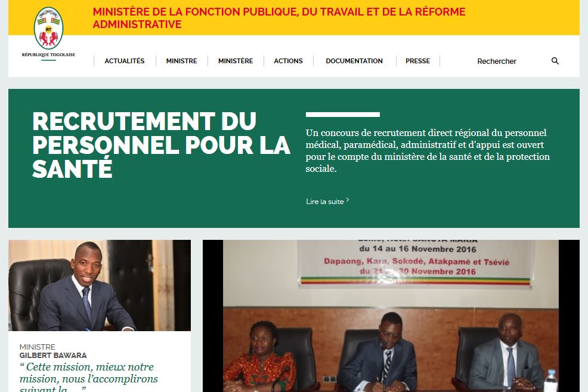Open the minister's portrait photo

[100, 285]
